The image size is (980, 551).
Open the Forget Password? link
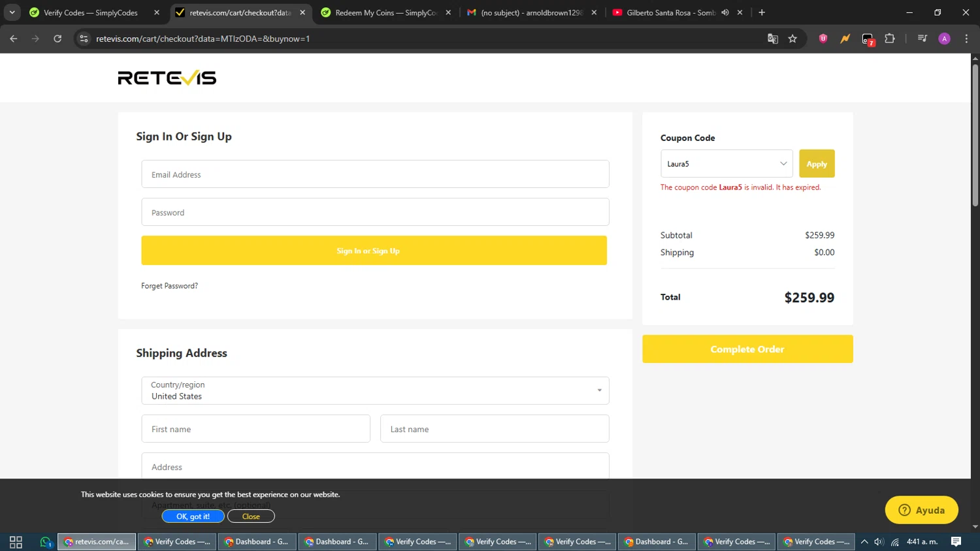coord(169,286)
